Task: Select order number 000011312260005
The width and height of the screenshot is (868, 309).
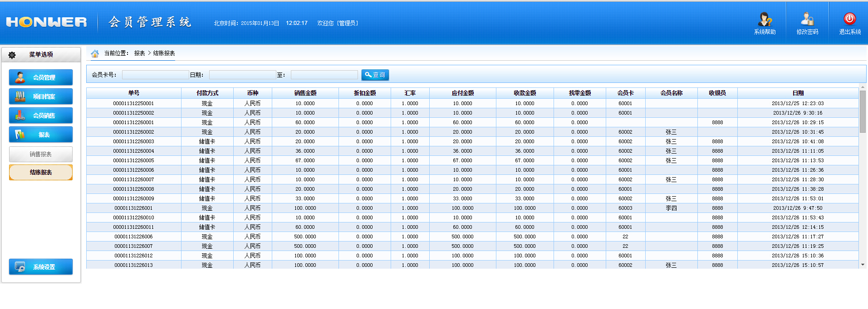Action: (x=133, y=160)
